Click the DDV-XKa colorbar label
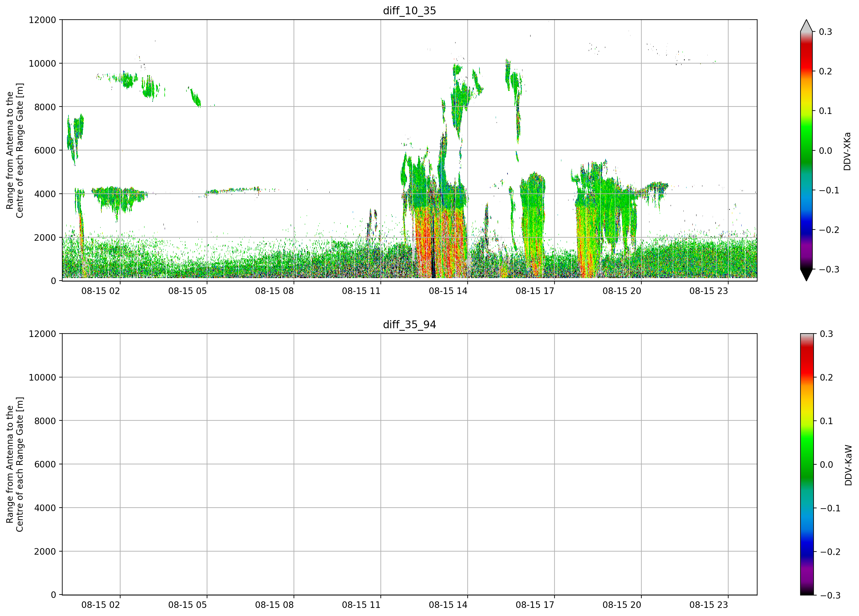This screenshot has width=859, height=616. point(847,151)
